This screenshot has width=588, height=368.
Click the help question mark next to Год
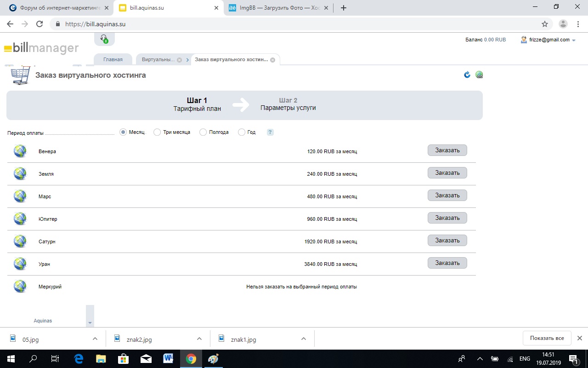click(270, 132)
